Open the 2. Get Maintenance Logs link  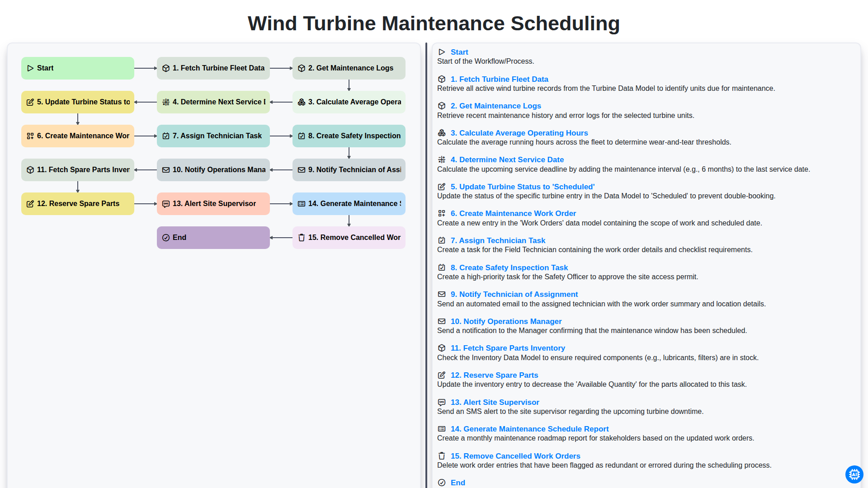coord(496,106)
